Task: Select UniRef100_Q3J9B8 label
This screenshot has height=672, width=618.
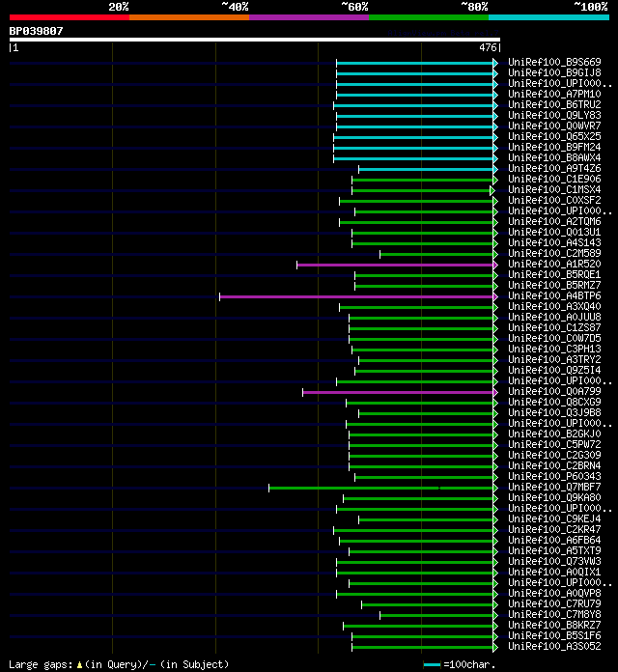Action: click(554, 412)
